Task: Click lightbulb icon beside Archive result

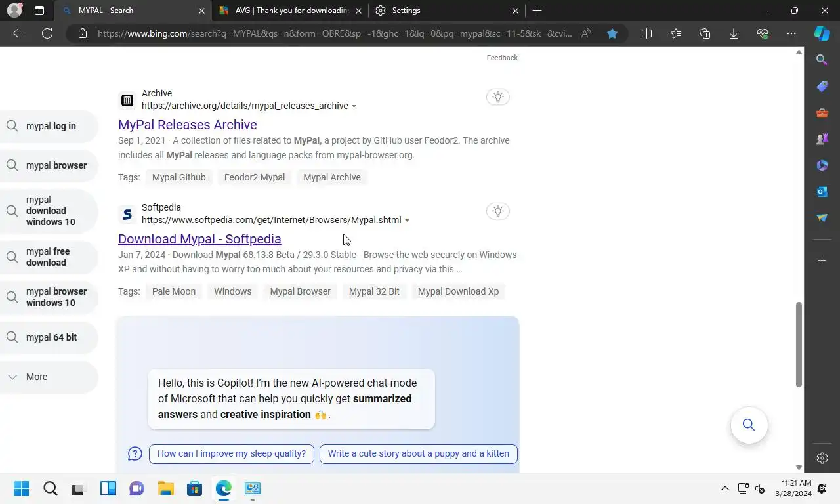Action: click(x=498, y=97)
